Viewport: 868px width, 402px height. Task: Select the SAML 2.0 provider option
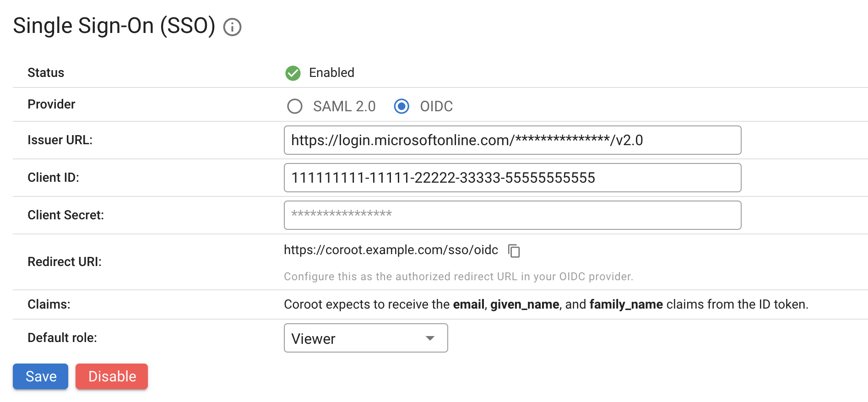pos(295,106)
